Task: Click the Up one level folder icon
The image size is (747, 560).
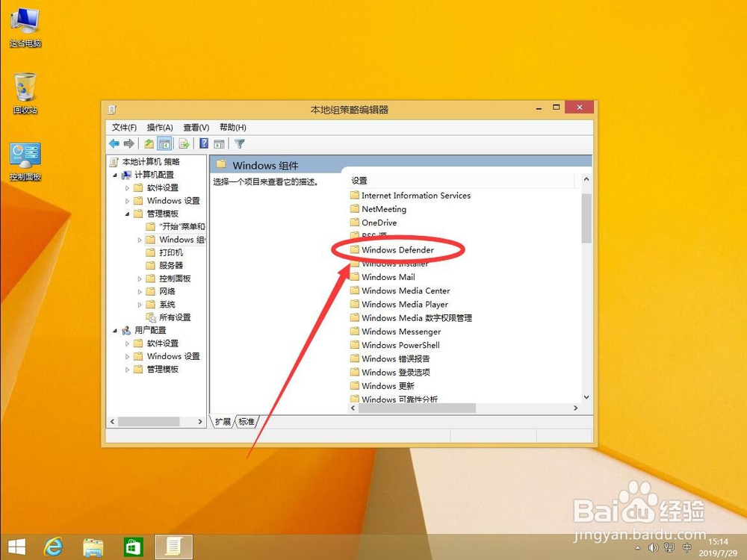Action: tap(149, 143)
